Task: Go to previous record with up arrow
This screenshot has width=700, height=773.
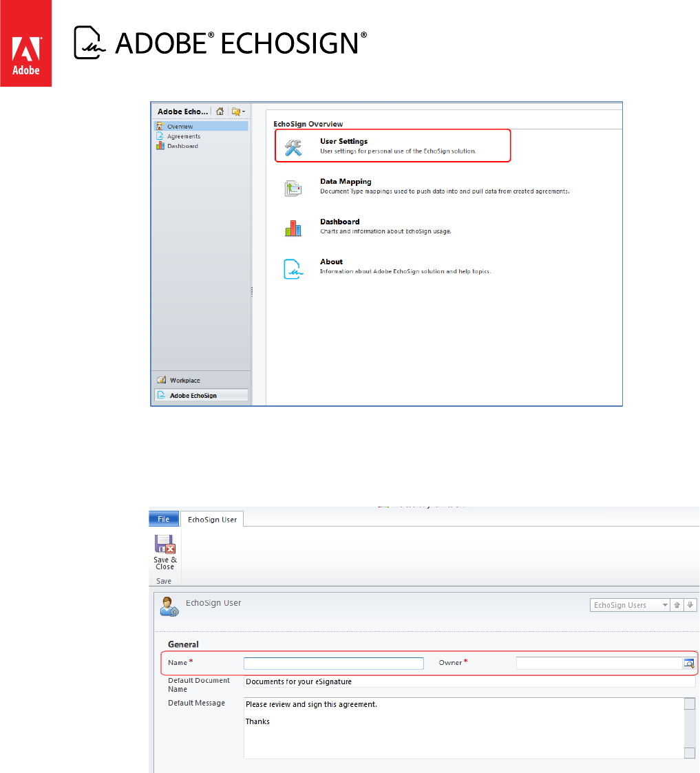Action: 677,605
